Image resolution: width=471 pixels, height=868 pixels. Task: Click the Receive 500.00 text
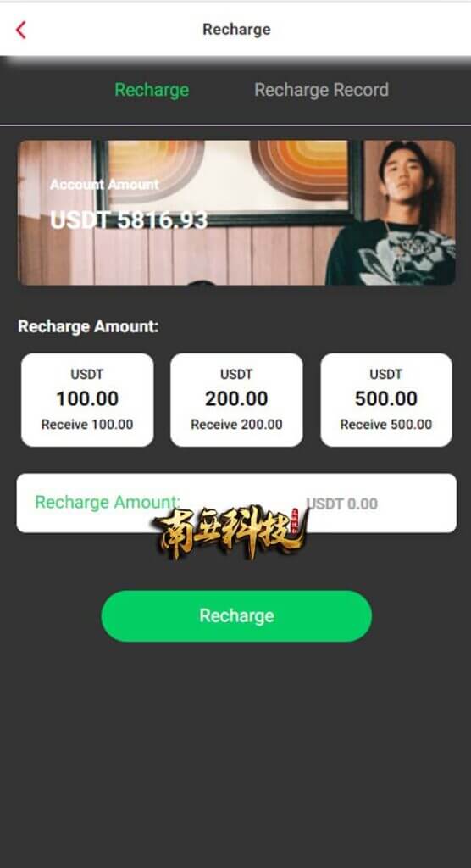pos(386,425)
